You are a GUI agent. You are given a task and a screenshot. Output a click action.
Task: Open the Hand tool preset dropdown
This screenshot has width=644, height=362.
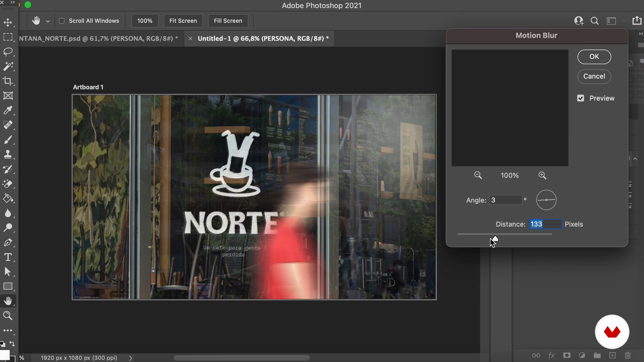[48, 21]
